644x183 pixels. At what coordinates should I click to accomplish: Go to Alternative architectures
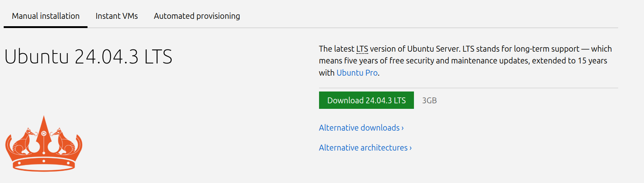click(363, 148)
